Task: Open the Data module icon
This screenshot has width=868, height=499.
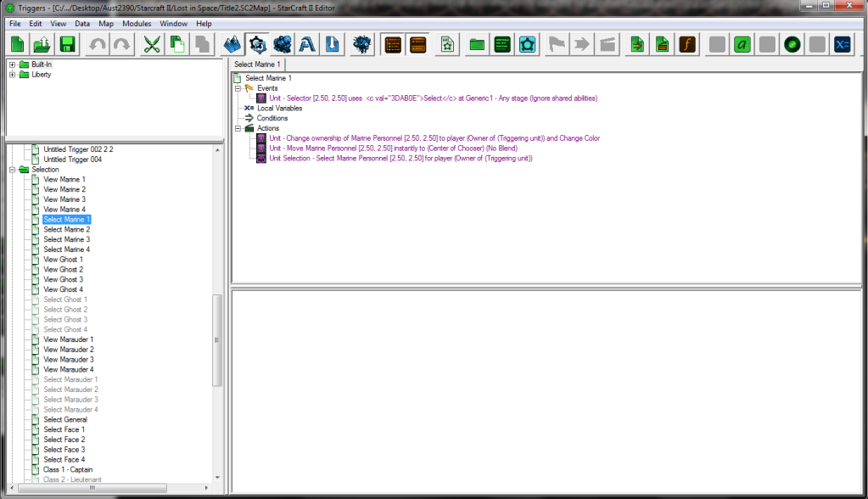Action: point(283,44)
